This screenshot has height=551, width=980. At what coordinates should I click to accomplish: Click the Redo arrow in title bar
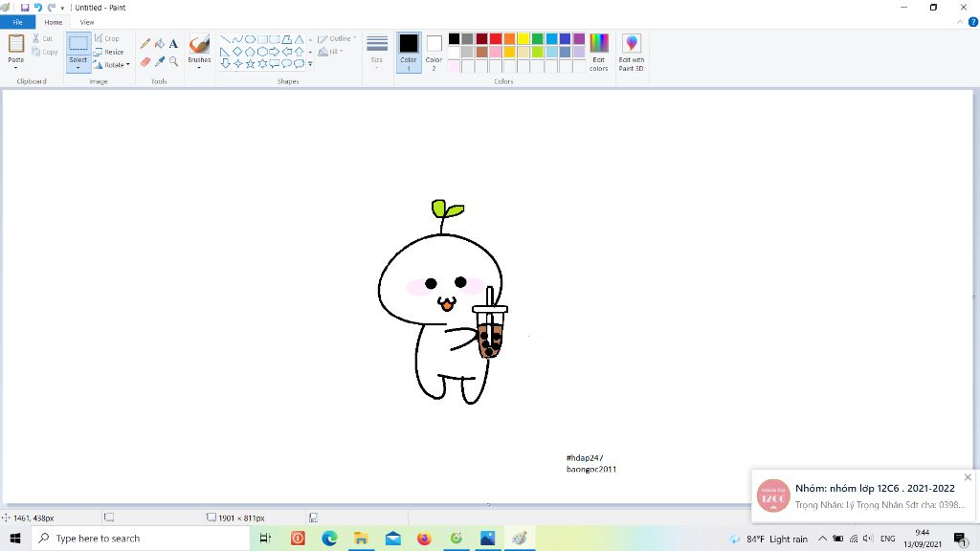click(52, 8)
